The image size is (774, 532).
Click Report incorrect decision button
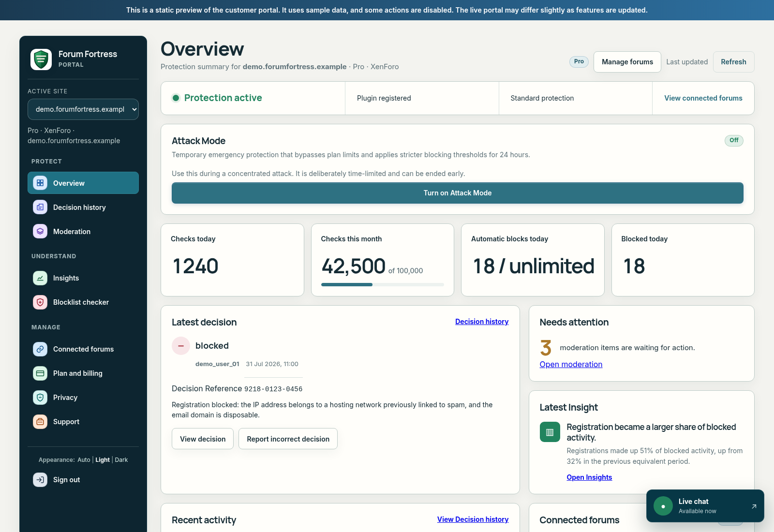(x=288, y=439)
